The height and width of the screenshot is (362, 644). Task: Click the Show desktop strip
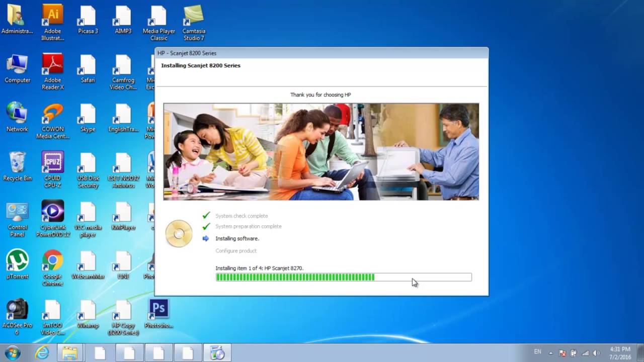[x=640, y=353]
